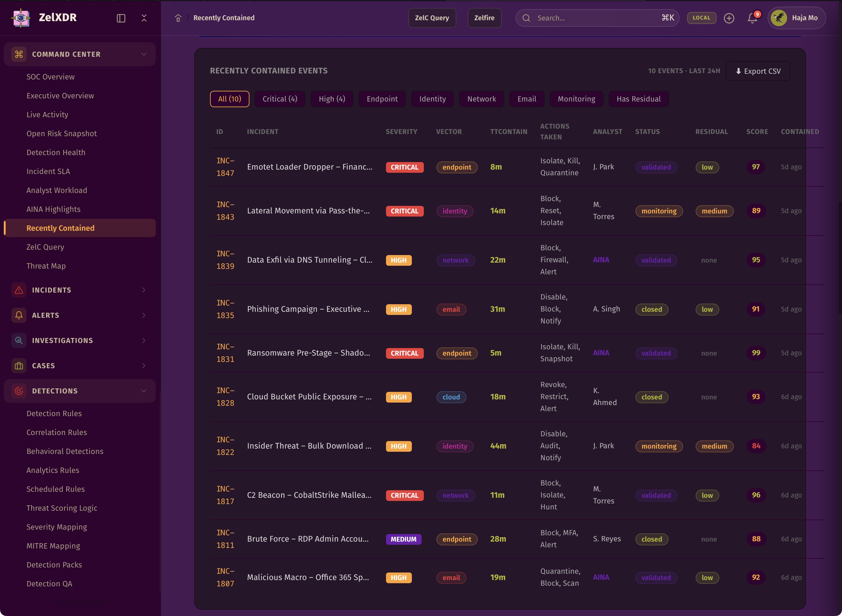Click the Incidents warning triangle icon

(19, 290)
